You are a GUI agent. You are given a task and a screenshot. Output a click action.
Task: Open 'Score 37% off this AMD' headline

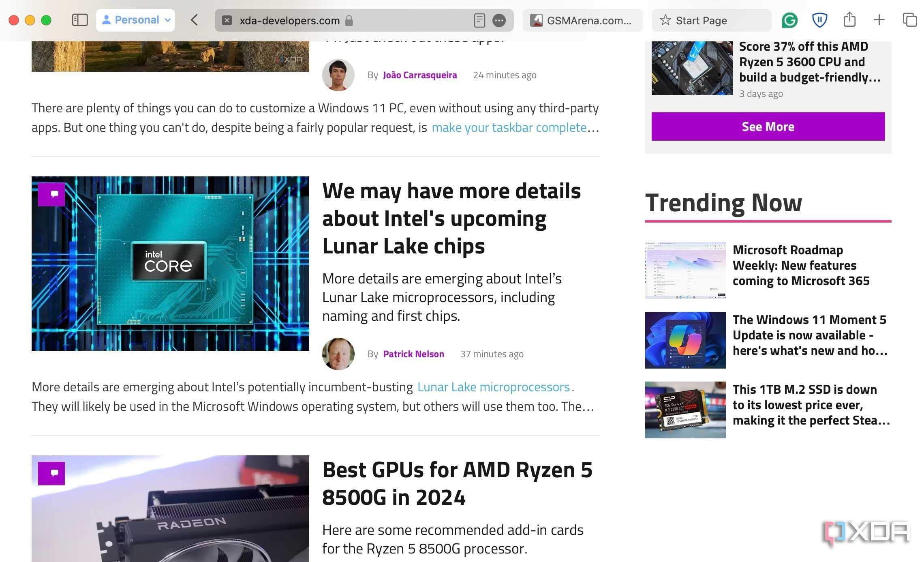(x=810, y=62)
